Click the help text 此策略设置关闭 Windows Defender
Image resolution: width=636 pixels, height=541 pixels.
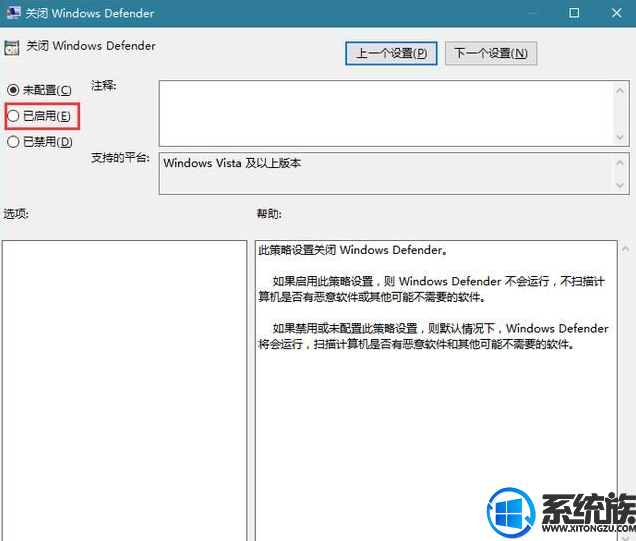(353, 250)
